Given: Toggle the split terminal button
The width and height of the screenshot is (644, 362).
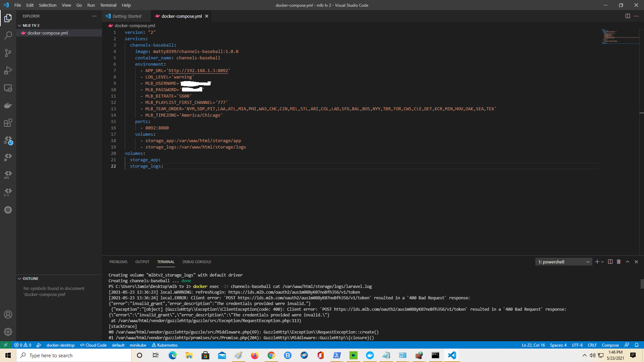Looking at the screenshot, I should 610,262.
